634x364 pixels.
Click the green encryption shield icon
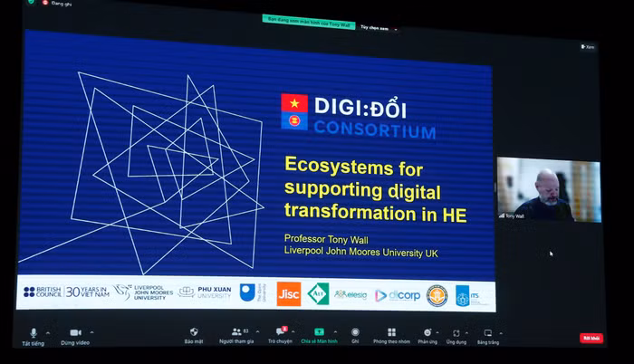[31, 2]
